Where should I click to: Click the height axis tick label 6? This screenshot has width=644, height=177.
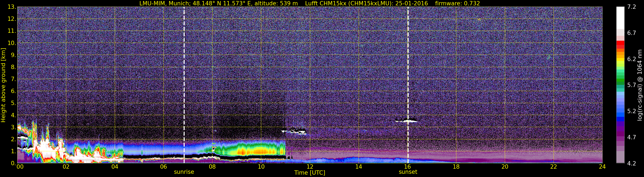pos(13,91)
